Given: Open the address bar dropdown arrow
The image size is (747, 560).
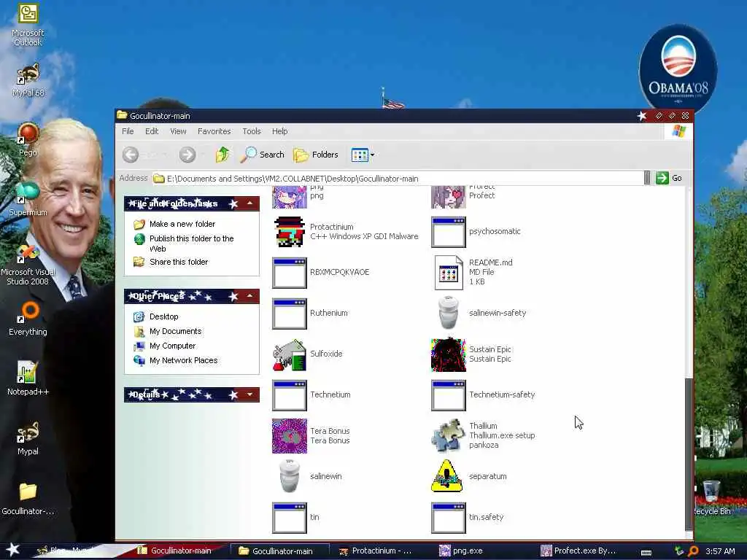Looking at the screenshot, I should tap(646, 178).
